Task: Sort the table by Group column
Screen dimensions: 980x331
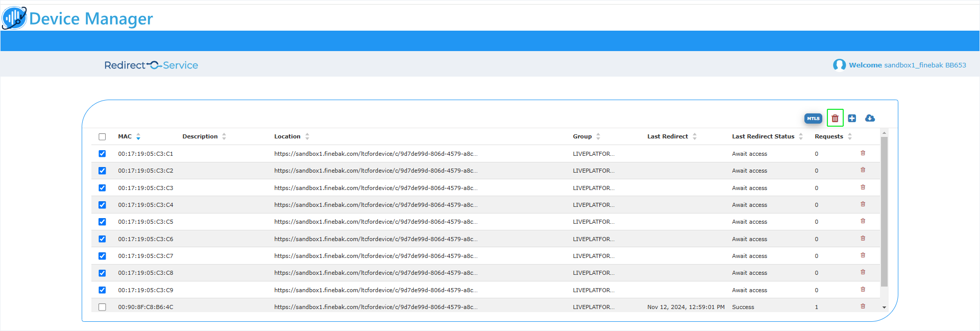Action: [x=598, y=136]
